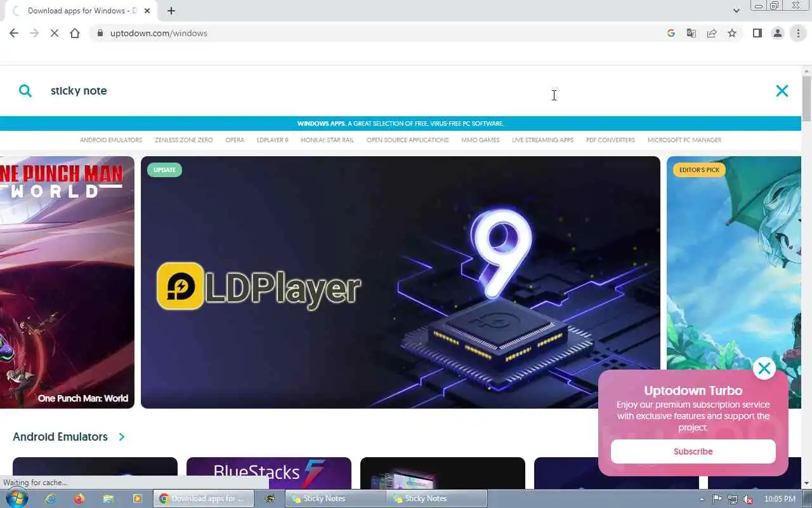Open the Chrome three-dot menu
Viewport: 812px width, 508px height.
(798, 33)
